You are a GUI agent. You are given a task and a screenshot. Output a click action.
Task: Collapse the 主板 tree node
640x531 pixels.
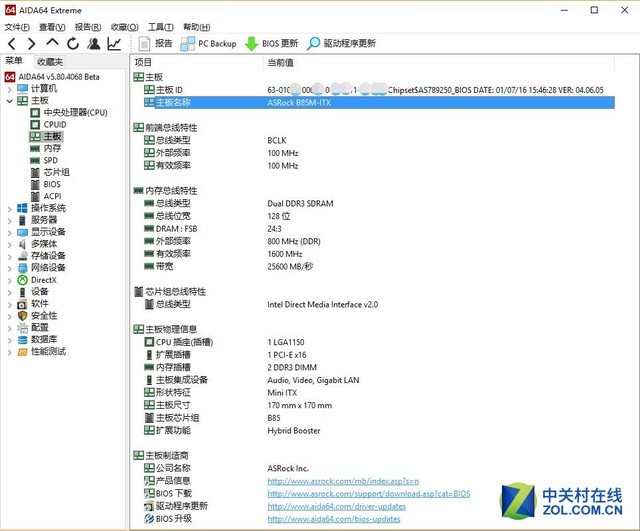point(10,100)
